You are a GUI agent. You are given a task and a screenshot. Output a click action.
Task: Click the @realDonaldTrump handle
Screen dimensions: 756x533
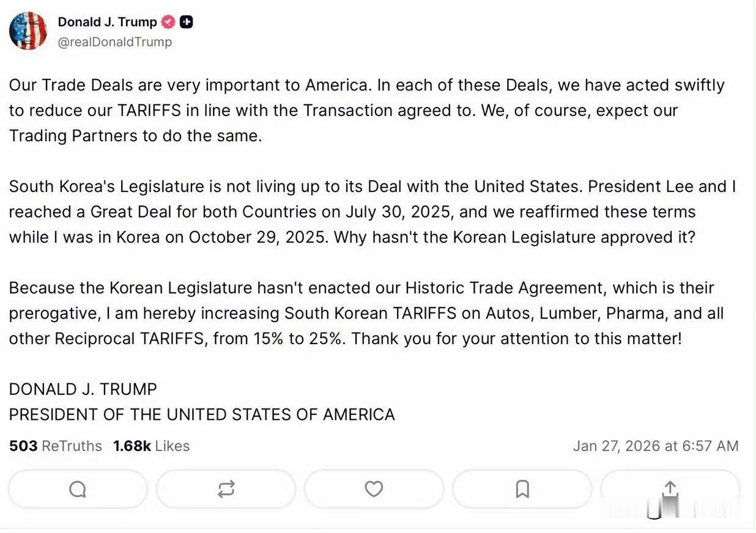pos(115,42)
